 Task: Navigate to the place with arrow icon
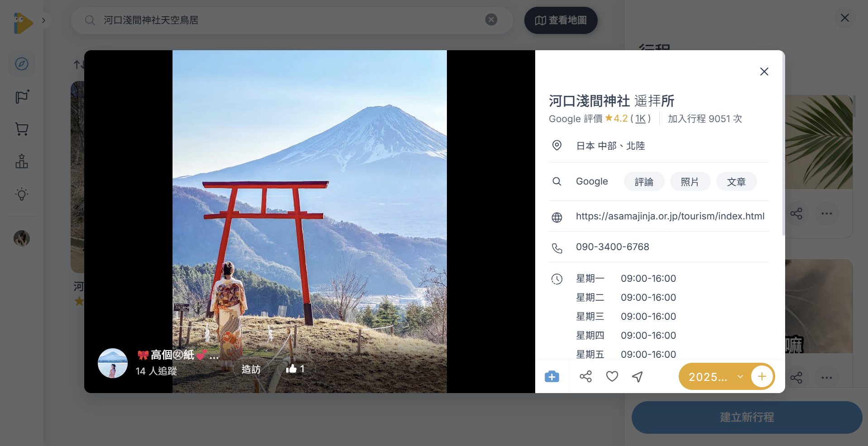pos(638,376)
